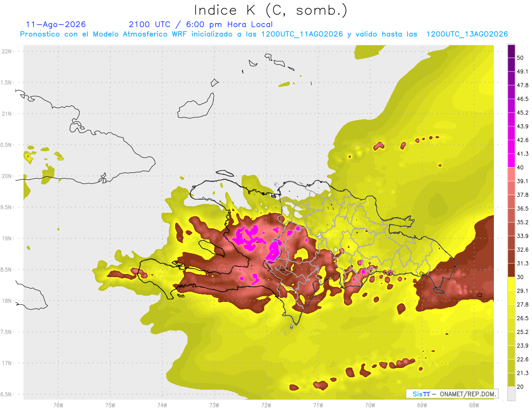Viewport: 532px width, 411px height.
Task: Click legend value 42.6
Action: coord(523,140)
